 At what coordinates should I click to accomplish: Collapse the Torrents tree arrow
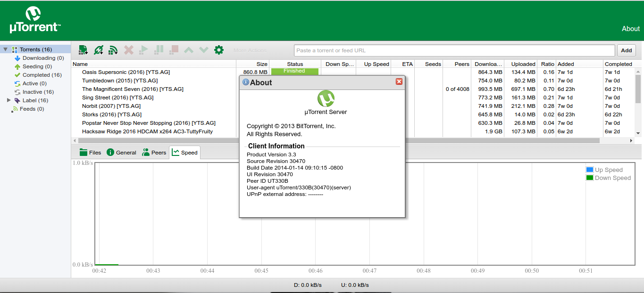(x=6, y=49)
